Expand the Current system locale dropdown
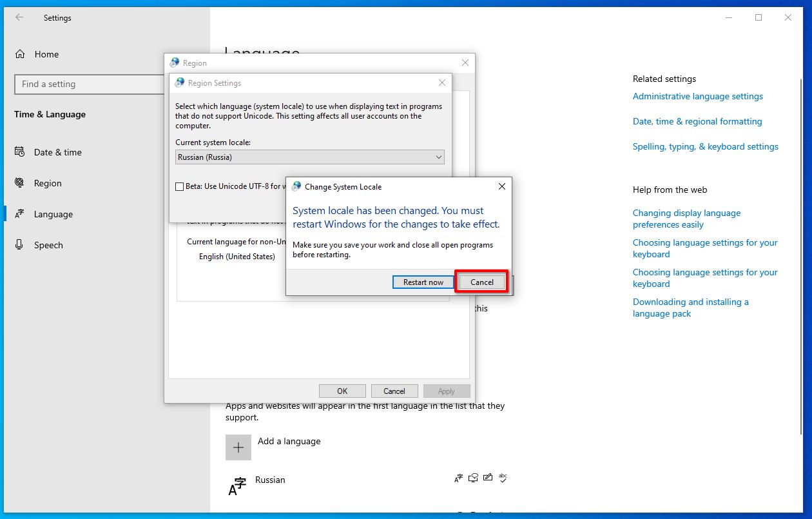Image resolution: width=812 pixels, height=519 pixels. click(310, 157)
